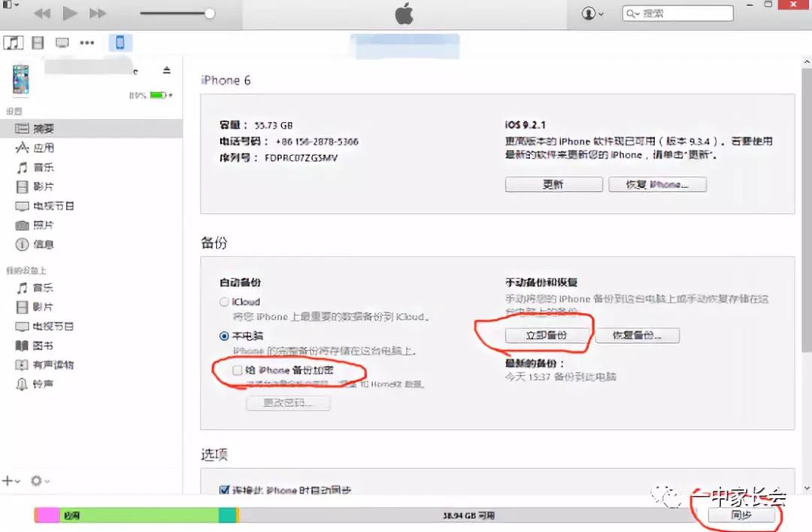Open 照片 photos in sidebar
Screen dimensions: 812x532
(x=35, y=225)
